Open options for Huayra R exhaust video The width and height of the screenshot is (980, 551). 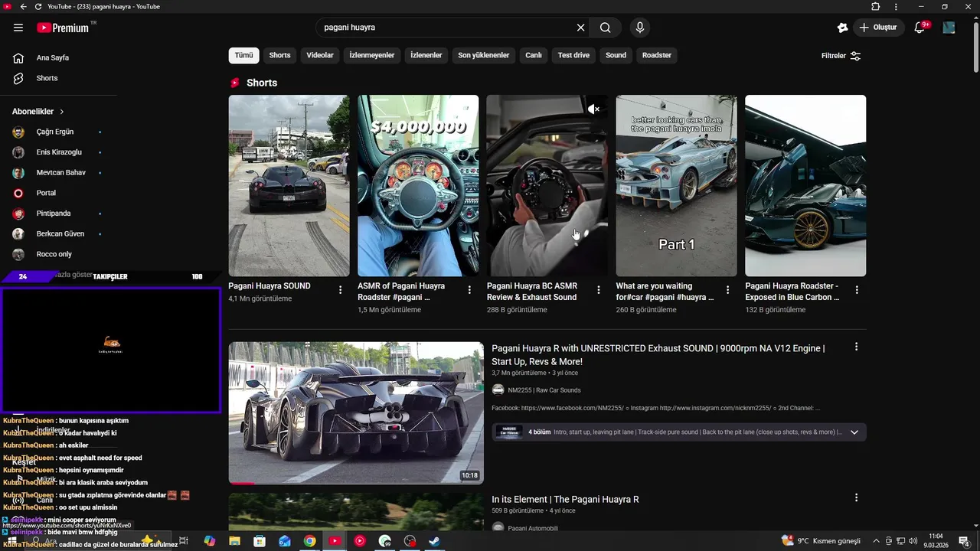(856, 347)
